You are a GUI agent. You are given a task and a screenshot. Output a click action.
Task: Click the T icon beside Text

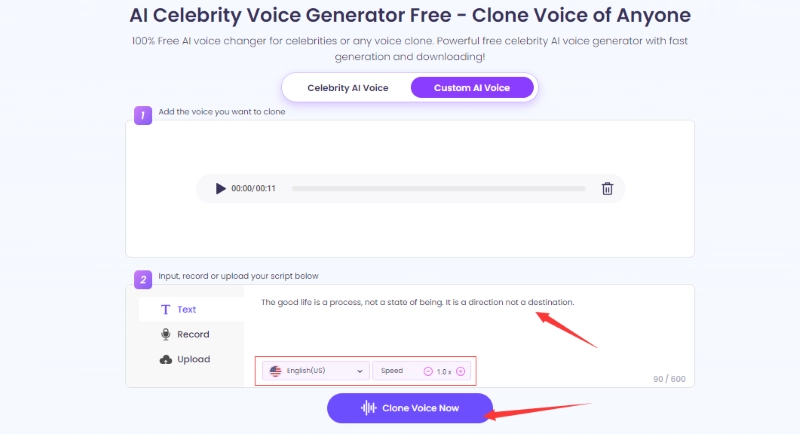point(164,310)
